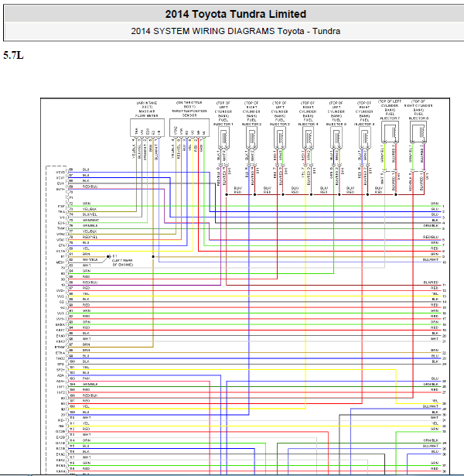Image resolution: width=464 pixels, height=476 pixels.
Task: Click the Fuel Injector 5 symbol
Action: 336,138
